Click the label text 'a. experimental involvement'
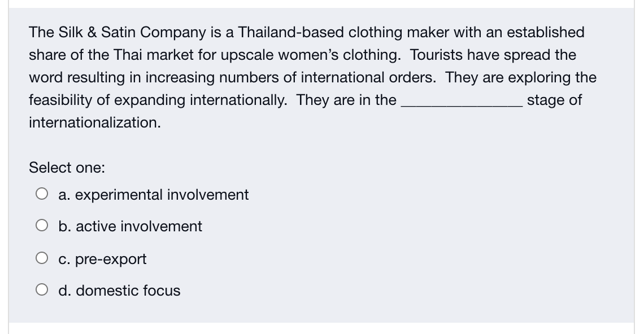Image resolution: width=644 pixels, height=334 pixels. coord(153,195)
